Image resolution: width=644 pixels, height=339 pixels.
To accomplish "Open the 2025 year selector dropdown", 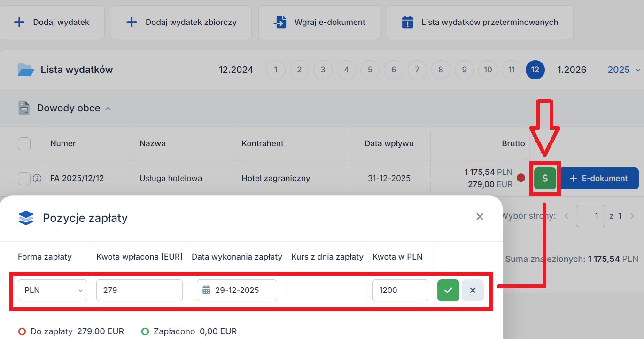I will point(624,70).
